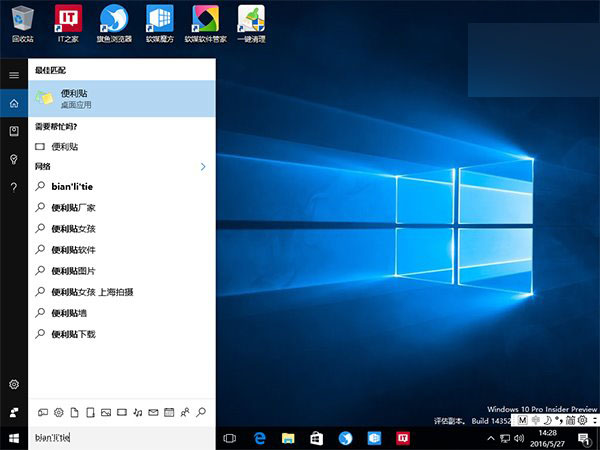Open the 便利贴 desktop app best match

tap(122, 98)
